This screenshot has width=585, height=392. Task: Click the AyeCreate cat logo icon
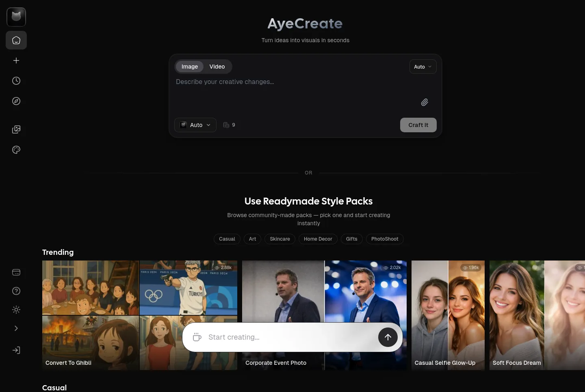pyautogui.click(x=16, y=17)
